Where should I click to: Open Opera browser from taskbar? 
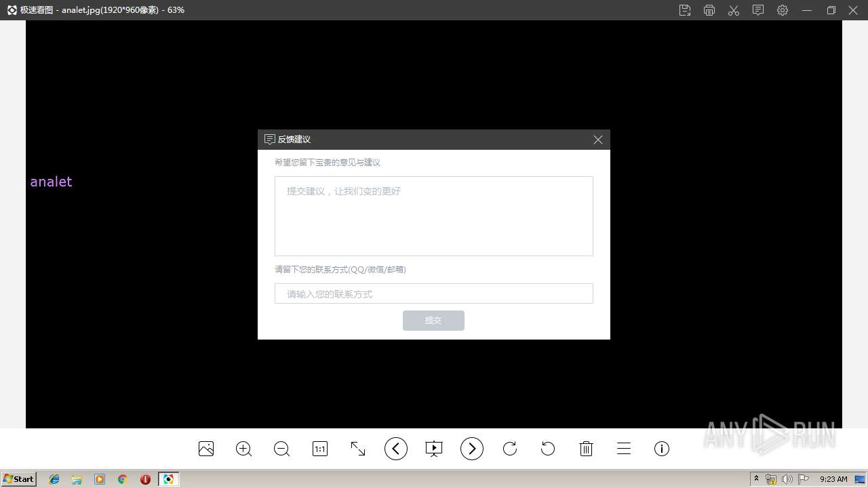[145, 479]
